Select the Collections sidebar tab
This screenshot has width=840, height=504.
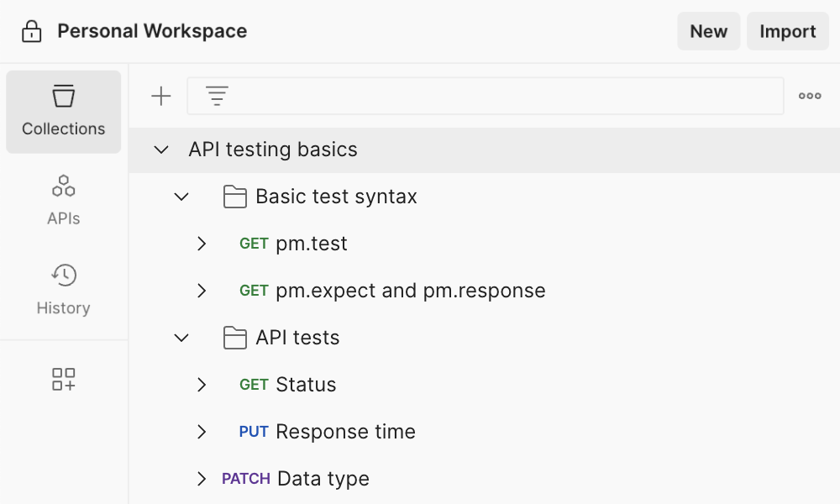click(x=64, y=112)
